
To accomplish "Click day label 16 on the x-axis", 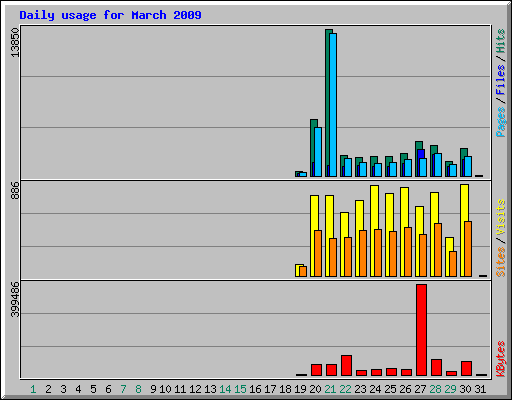I will [x=255, y=389].
